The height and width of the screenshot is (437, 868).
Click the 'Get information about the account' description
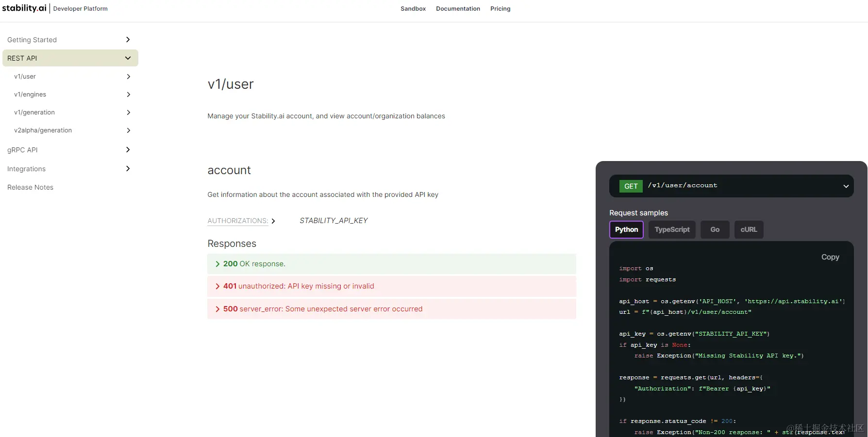(323, 194)
